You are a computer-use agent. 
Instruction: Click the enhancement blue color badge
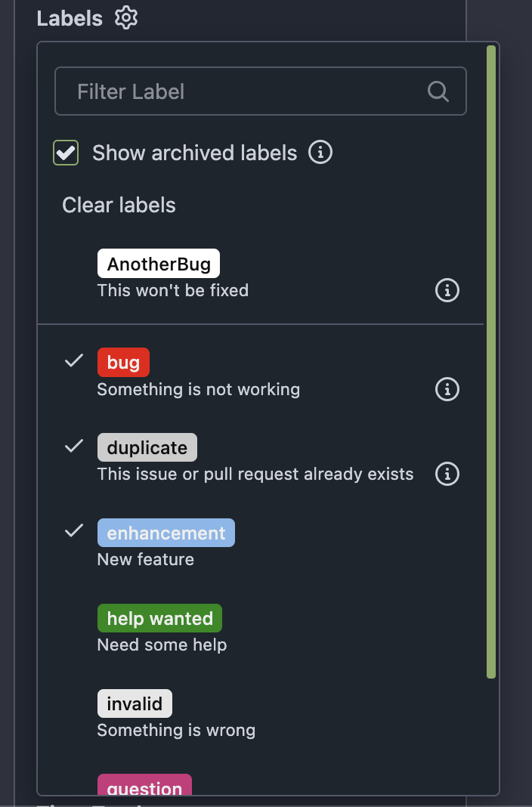166,533
